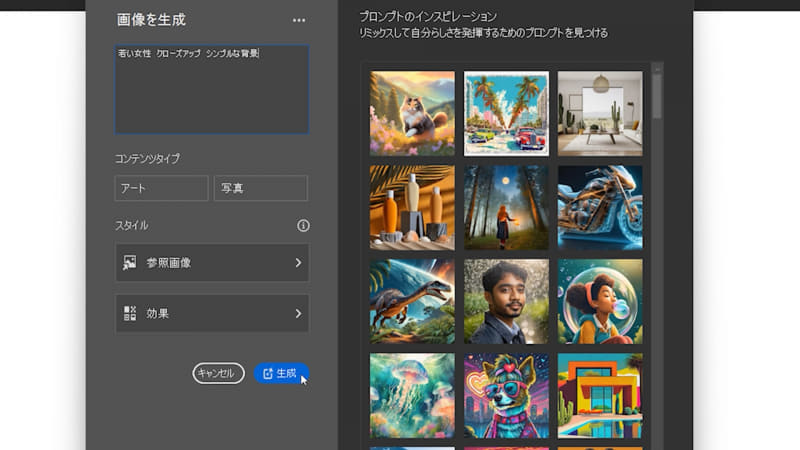Choose the dinosaur with planet thumbnail
The image size is (800, 450).
(x=412, y=301)
